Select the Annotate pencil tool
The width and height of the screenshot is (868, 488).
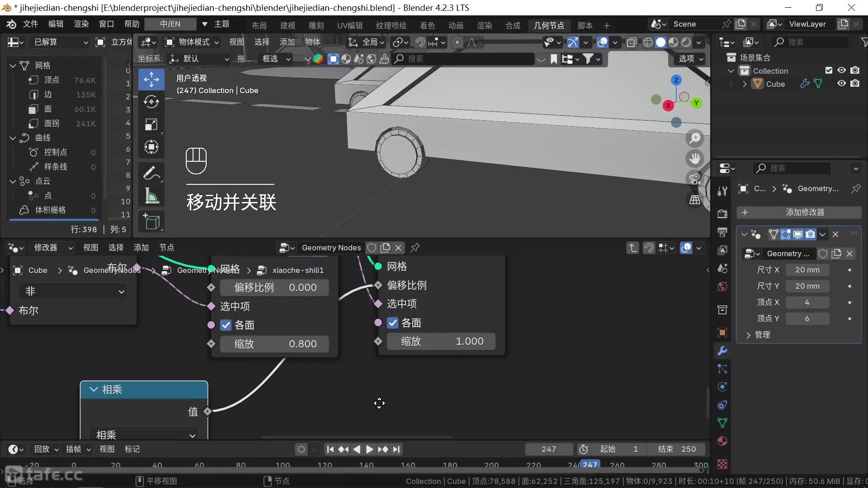(151, 173)
